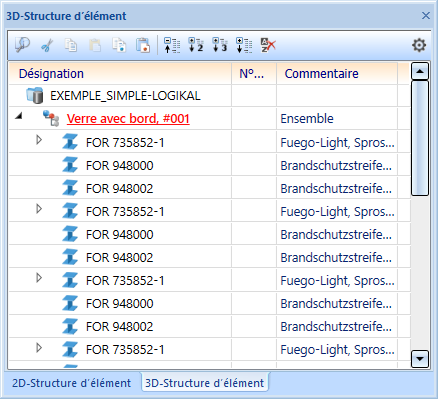This screenshot has height=399, width=438.
Task: Expand all levels with down-arrow list icon
Action: click(x=244, y=45)
